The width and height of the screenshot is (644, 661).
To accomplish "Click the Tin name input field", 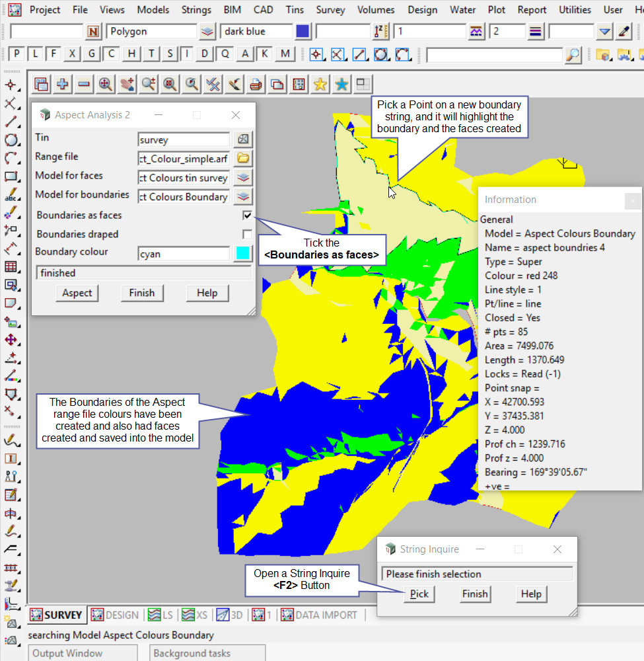I will tap(184, 139).
